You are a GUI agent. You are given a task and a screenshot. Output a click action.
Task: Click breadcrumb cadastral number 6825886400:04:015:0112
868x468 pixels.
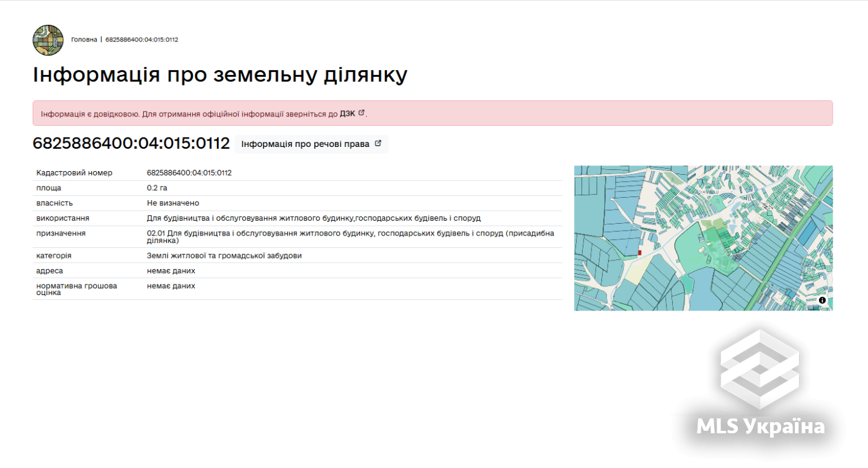[x=142, y=40]
